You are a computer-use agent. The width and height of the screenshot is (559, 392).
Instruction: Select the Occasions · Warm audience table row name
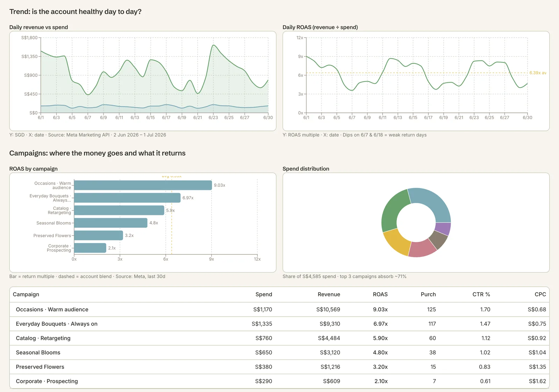click(x=52, y=309)
